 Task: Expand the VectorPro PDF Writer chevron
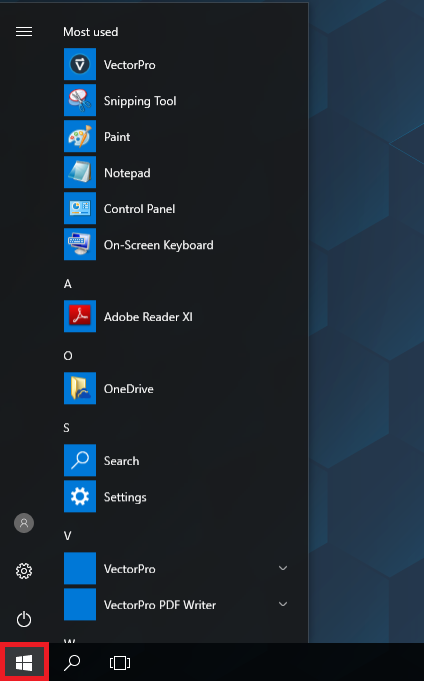point(283,604)
